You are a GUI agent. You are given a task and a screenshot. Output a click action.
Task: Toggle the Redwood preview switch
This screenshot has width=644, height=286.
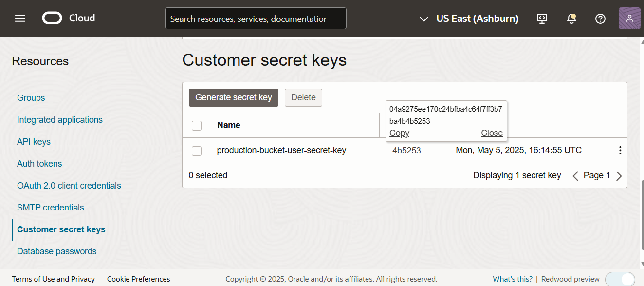point(620,279)
